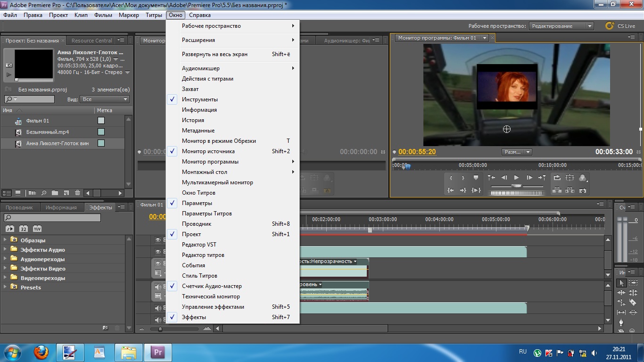Expand the Образцы effects folder
Viewport: 644px width, 362px height.
6,240
